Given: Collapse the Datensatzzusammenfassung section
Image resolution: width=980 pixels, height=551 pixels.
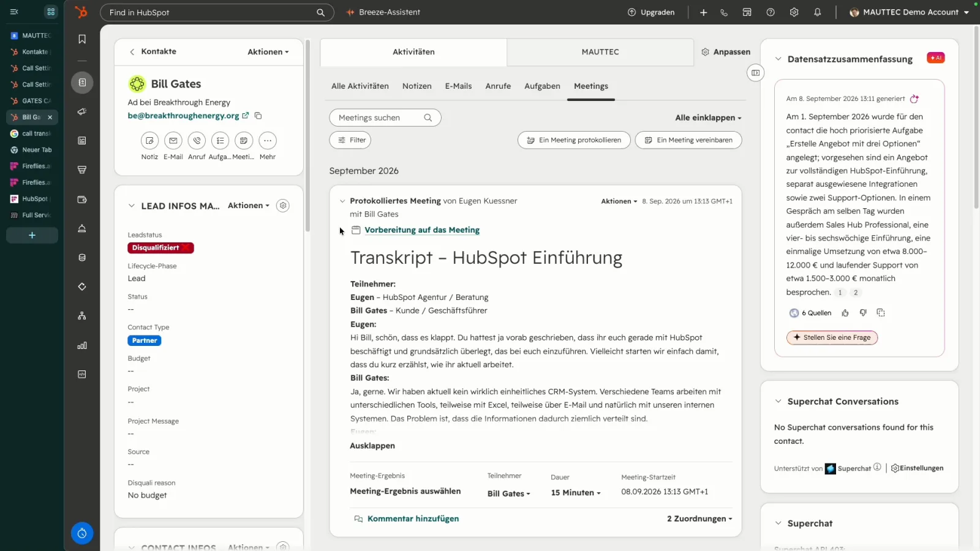Looking at the screenshot, I should tap(778, 59).
